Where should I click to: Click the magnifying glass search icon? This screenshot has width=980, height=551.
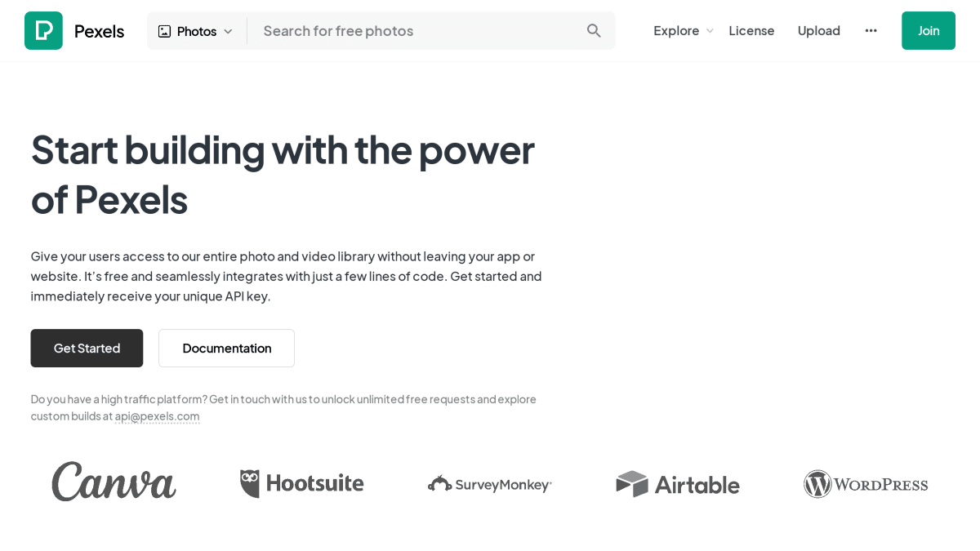(x=594, y=30)
